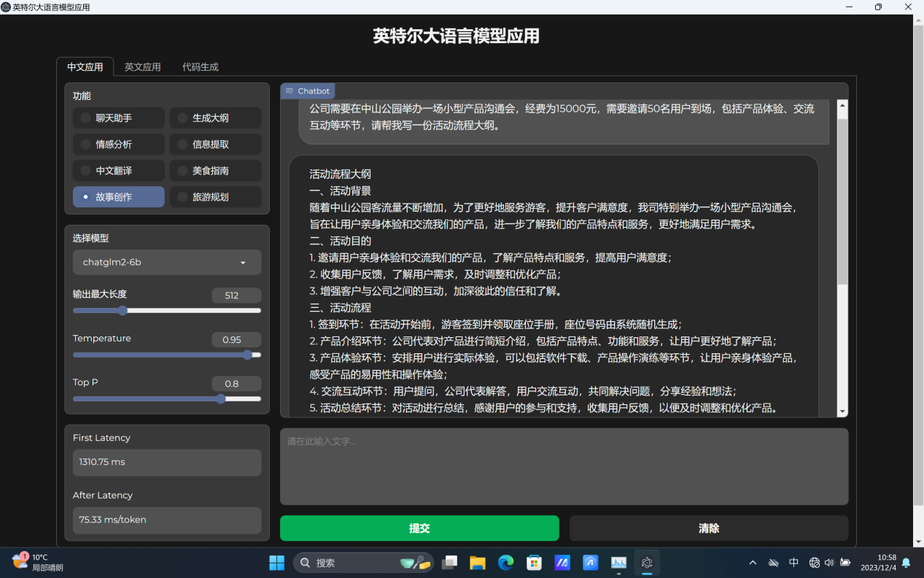This screenshot has width=924, height=578.
Task: Click the 二、活动目的 heading line
Action: 341,241
